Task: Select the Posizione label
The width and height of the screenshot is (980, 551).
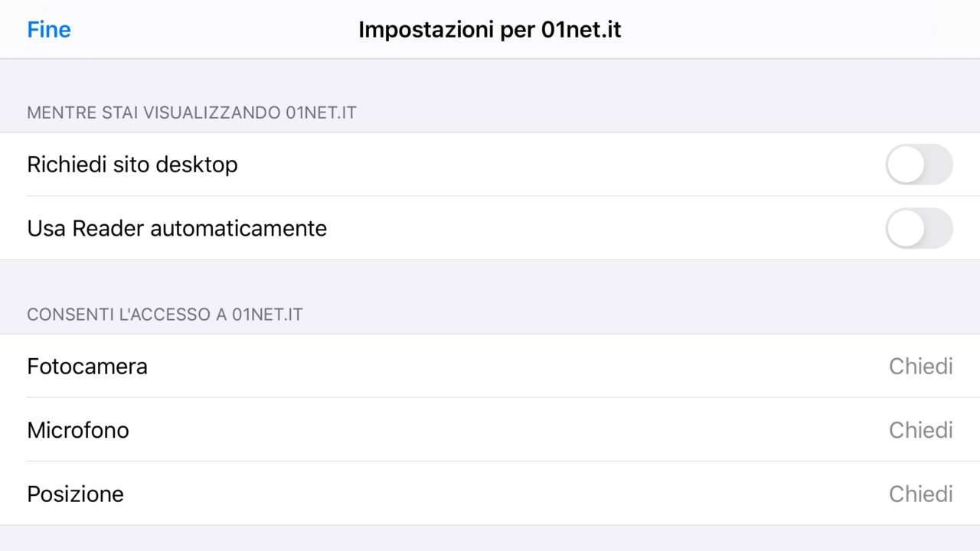Action: [x=75, y=494]
